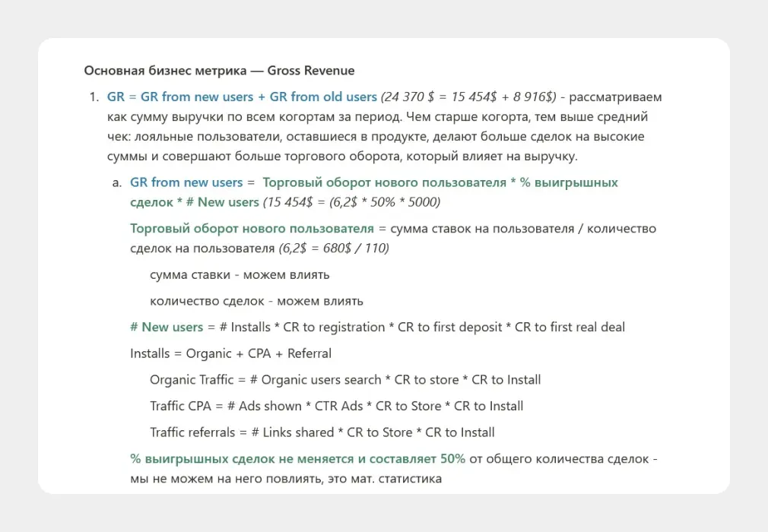
Task: Click the blue formula "GR = GR from new users + GR from old users"
Action: (242, 97)
